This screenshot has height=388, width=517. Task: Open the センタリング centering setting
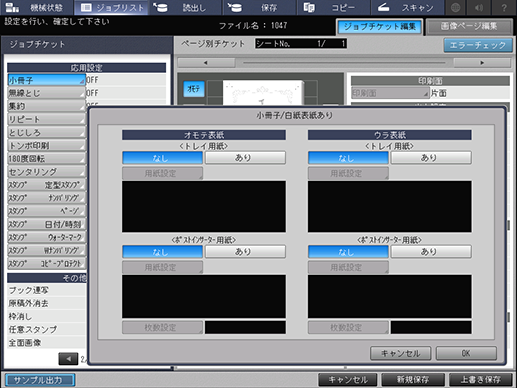(x=46, y=172)
